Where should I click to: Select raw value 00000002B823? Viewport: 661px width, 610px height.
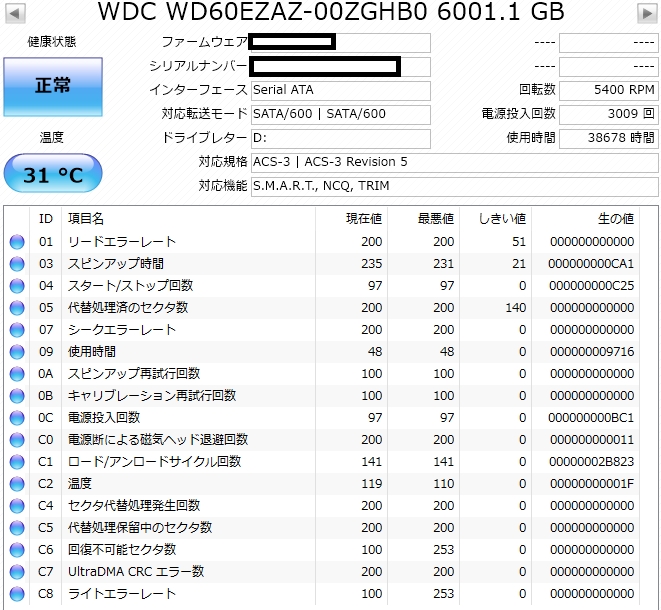pos(591,462)
